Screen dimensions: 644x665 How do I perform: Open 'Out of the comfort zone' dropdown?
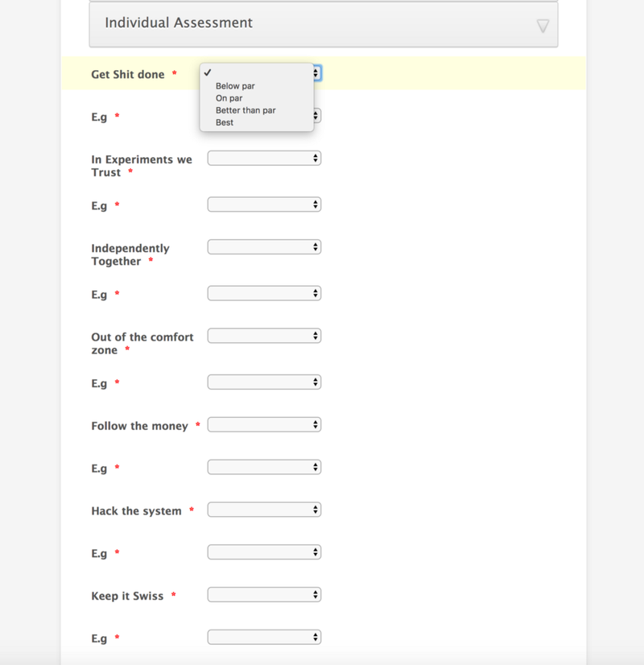click(264, 336)
